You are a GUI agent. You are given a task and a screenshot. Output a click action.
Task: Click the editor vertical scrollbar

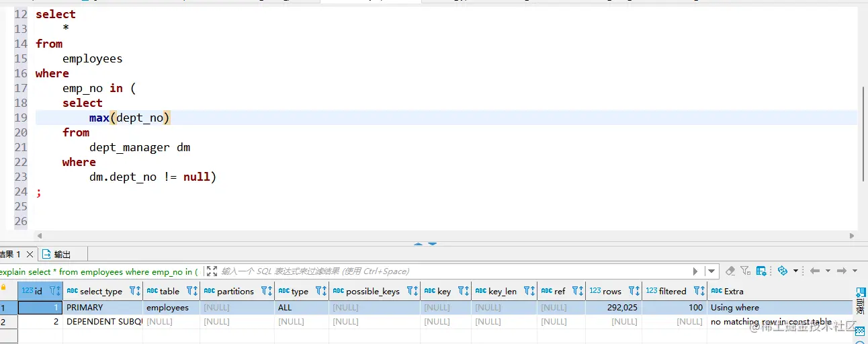[863, 133]
